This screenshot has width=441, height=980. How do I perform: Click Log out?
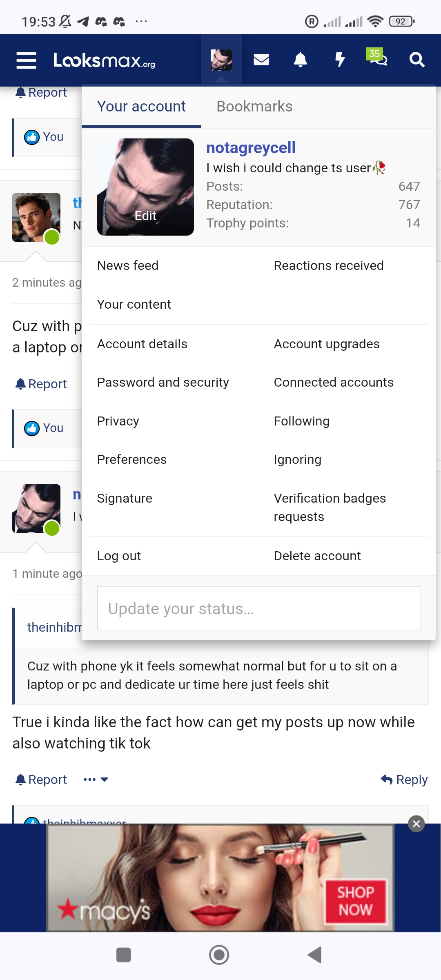[119, 555]
